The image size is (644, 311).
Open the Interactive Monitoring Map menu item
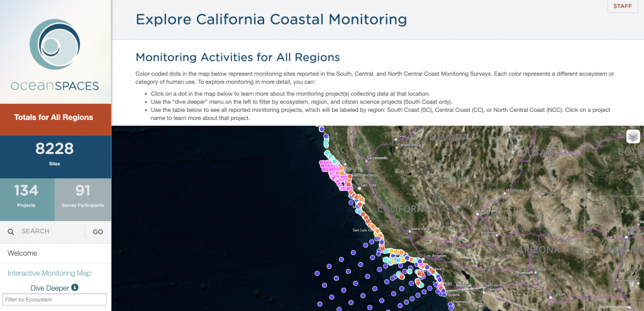point(49,273)
